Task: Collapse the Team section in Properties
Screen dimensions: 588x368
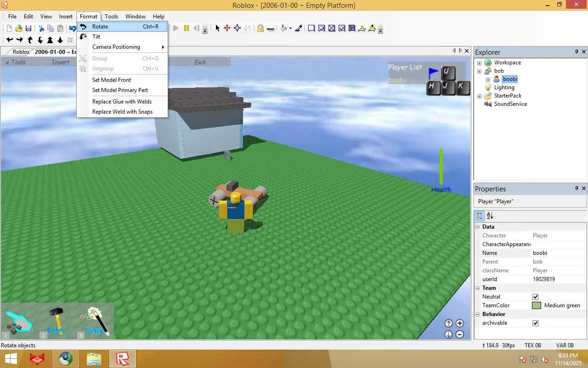Action: pos(478,288)
